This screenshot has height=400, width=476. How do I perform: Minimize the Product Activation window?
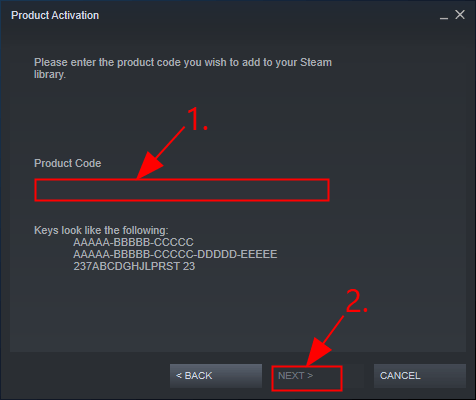point(444,15)
